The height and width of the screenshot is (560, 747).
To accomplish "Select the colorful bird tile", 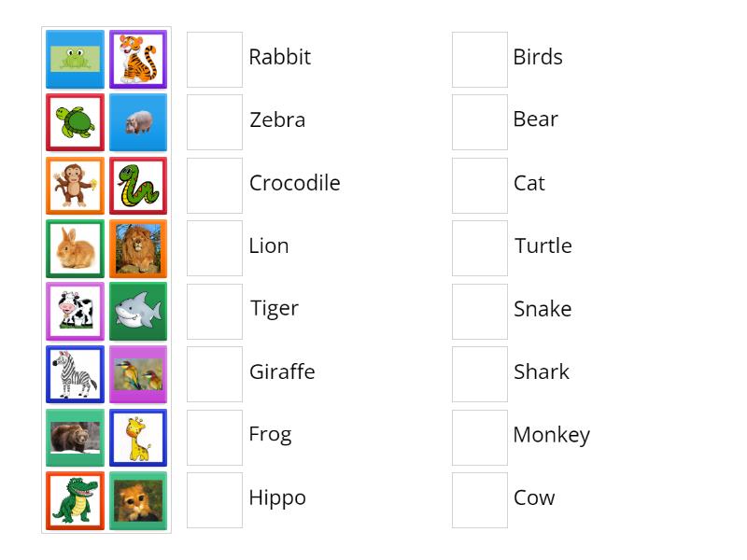I will [138, 374].
